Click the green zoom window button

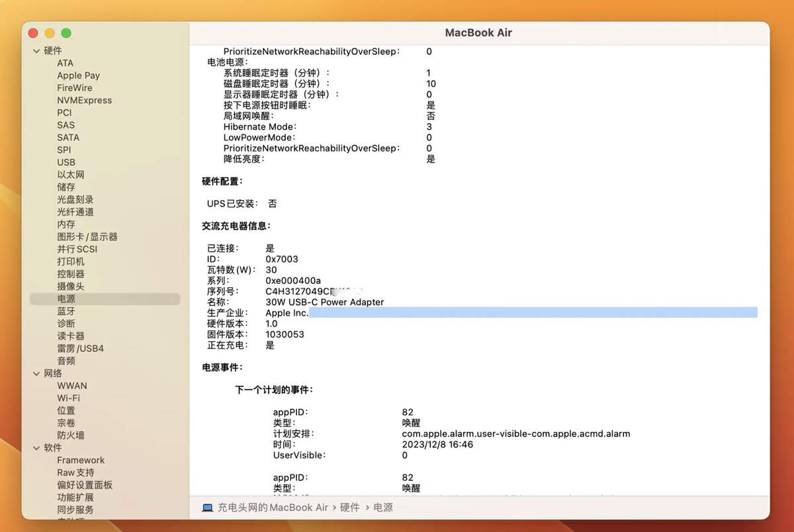(66, 33)
